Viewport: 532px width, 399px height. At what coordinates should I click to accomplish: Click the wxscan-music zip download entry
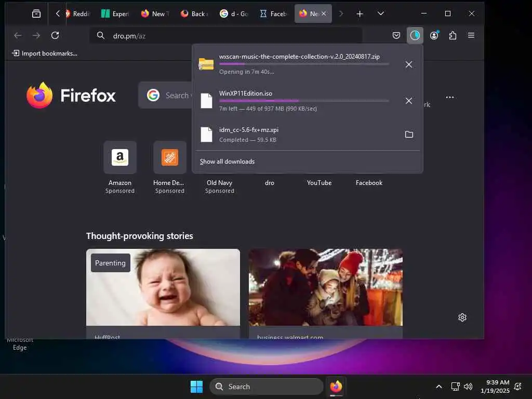(x=296, y=64)
